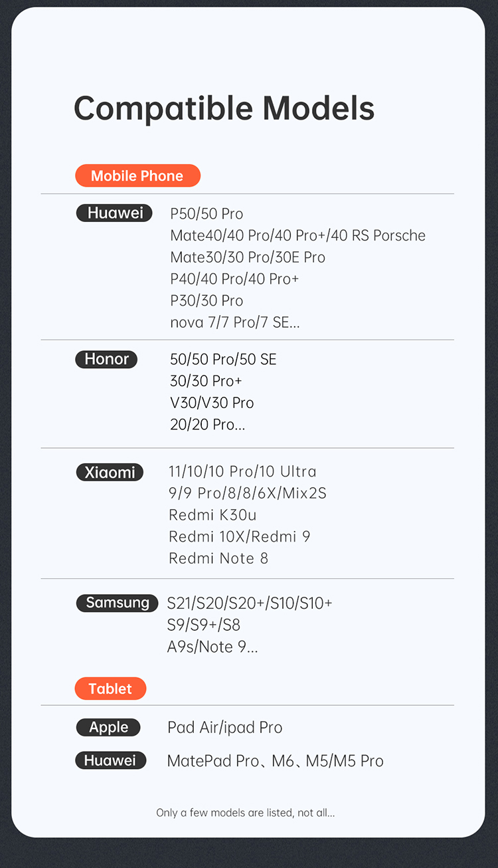Click the P50/50 Pro text line
498x868 pixels.
tap(207, 214)
